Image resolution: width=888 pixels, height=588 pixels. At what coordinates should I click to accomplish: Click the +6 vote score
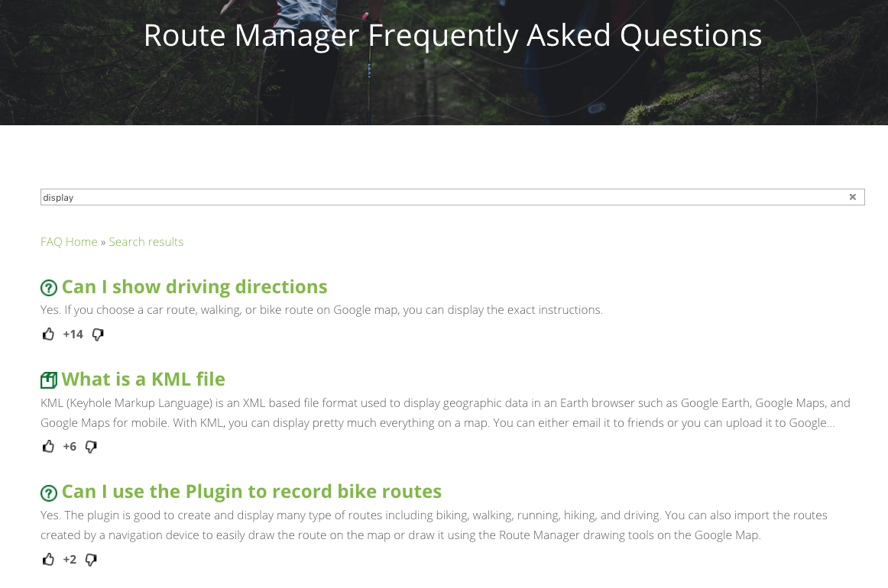pos(70,447)
